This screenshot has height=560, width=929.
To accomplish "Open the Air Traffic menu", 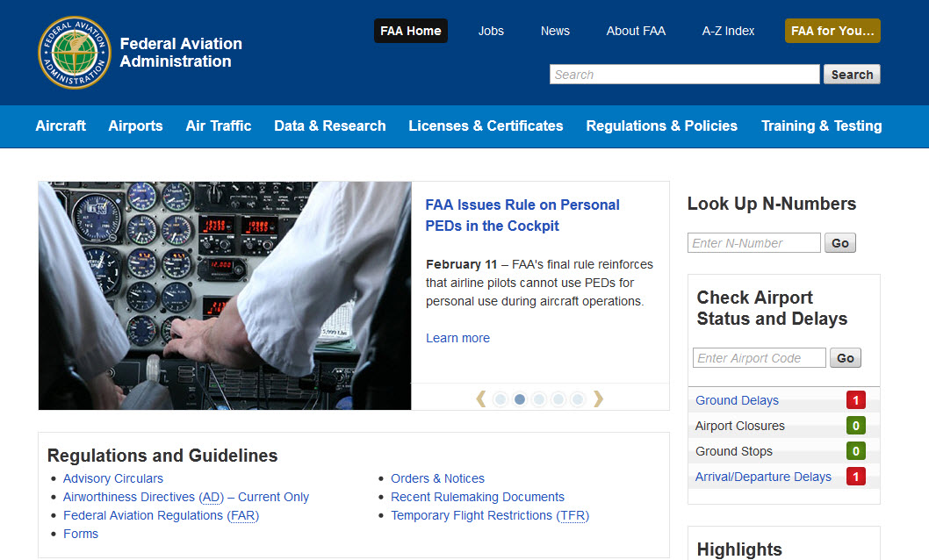I will [219, 126].
